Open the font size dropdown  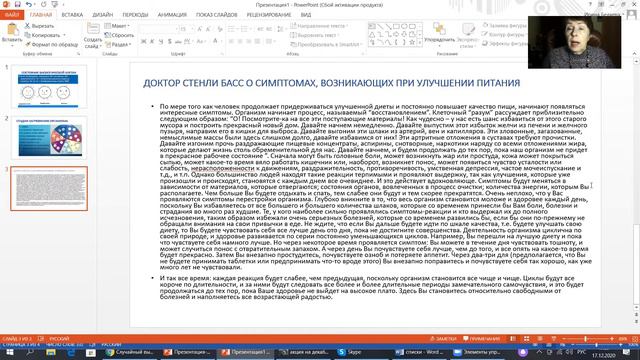pos(192,29)
